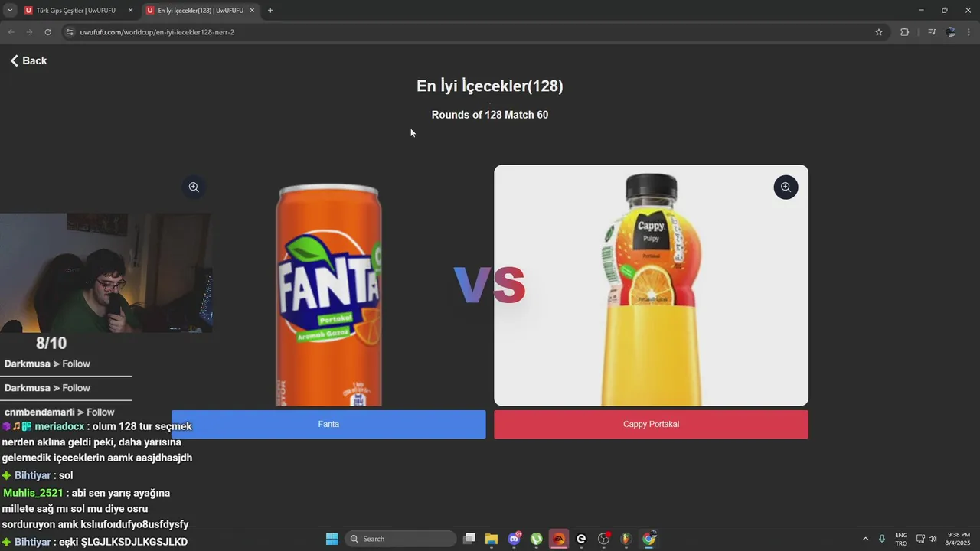The width and height of the screenshot is (980, 551).
Task: Show hidden system tray icons
Action: 865,539
